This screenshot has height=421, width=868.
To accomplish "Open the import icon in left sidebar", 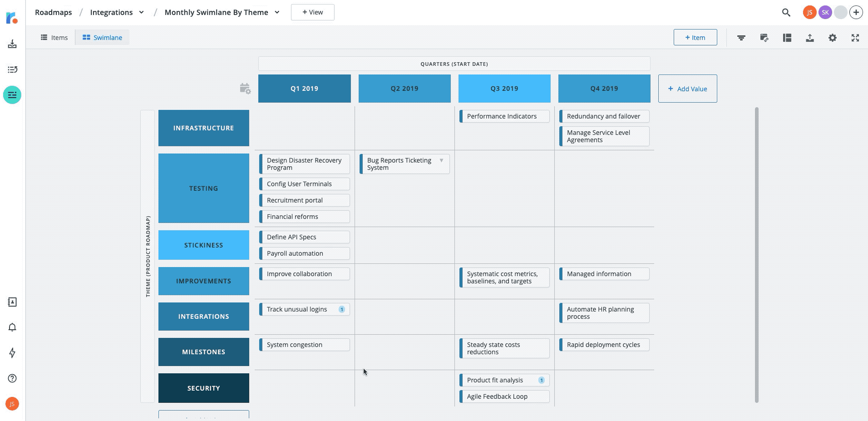I will pyautogui.click(x=12, y=44).
